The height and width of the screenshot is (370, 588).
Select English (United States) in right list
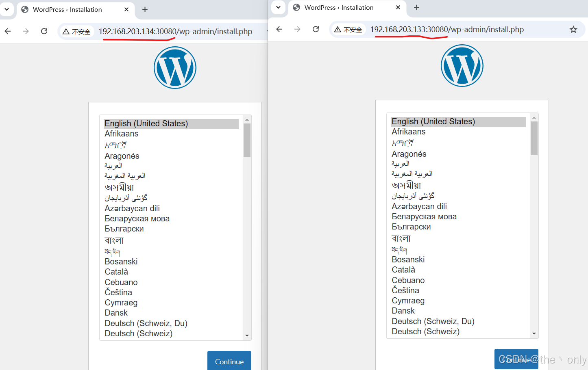pyautogui.click(x=458, y=122)
